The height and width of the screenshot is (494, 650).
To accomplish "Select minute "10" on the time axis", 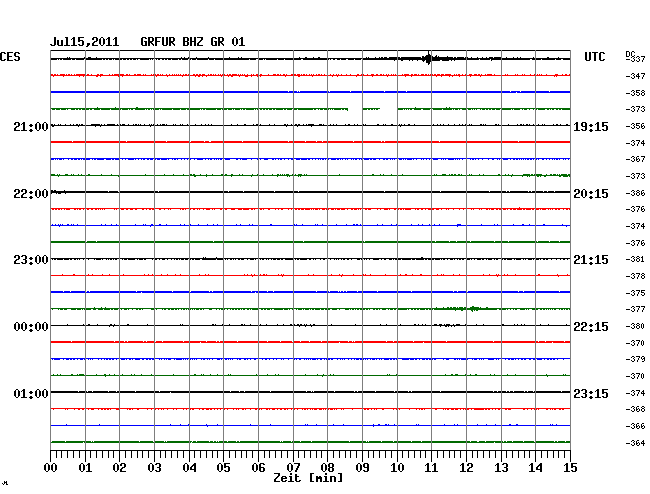I will pyautogui.click(x=397, y=467).
